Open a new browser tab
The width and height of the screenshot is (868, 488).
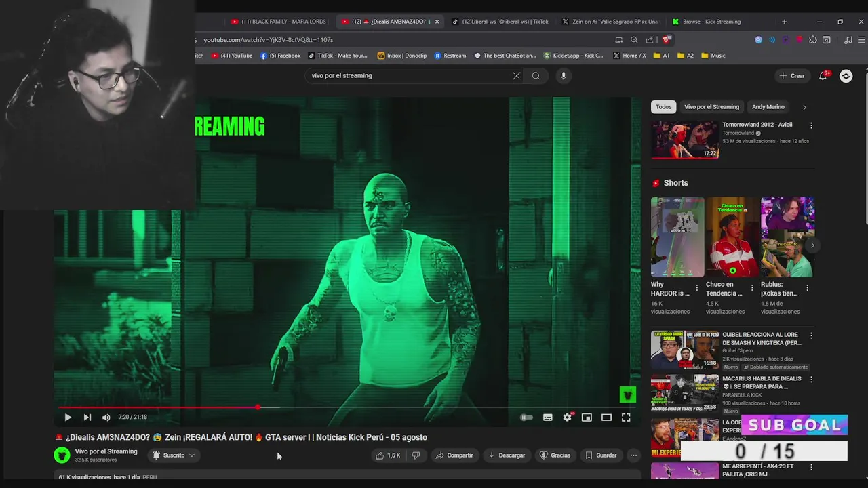coord(784,22)
